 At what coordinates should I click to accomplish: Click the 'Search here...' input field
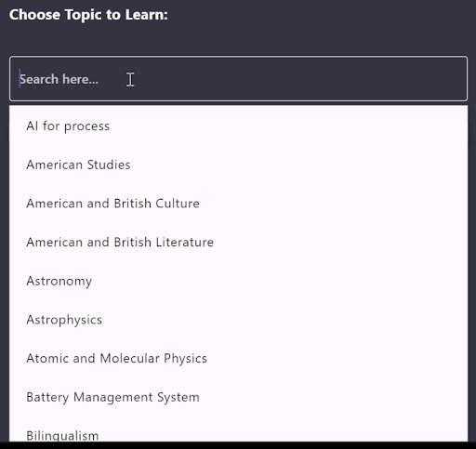pos(238,79)
